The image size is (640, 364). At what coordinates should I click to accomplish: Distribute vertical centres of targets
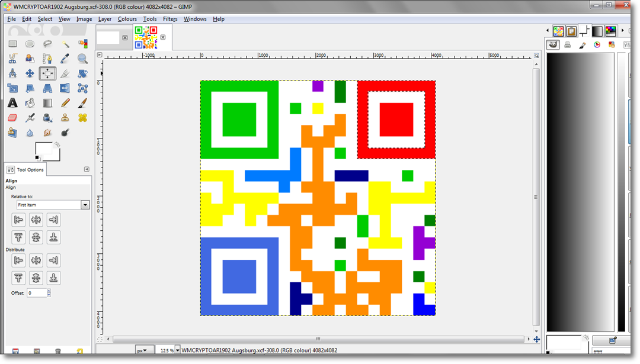click(x=36, y=278)
